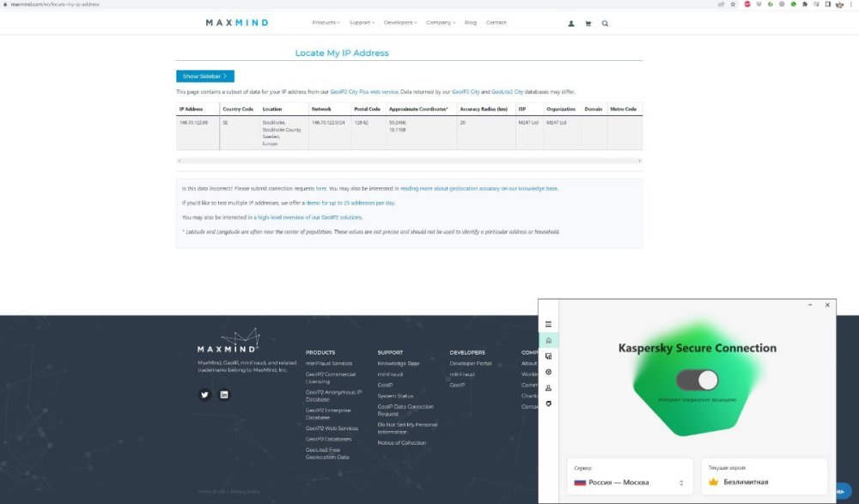Open MaxMind shopping cart icon
Viewport: 859px width, 504px height.
tap(588, 23)
